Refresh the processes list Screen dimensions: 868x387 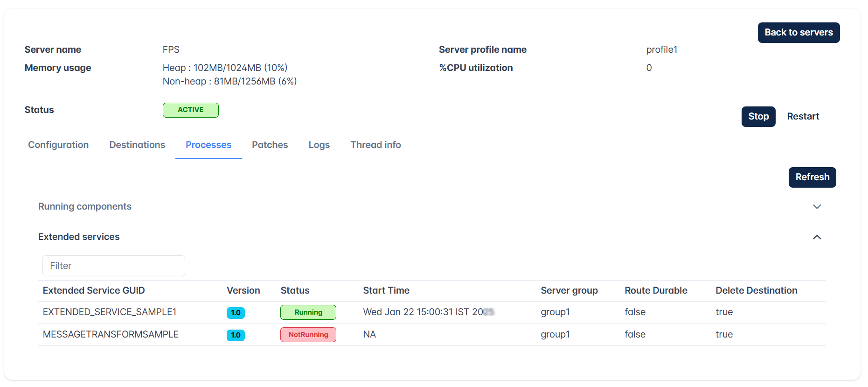coord(812,177)
